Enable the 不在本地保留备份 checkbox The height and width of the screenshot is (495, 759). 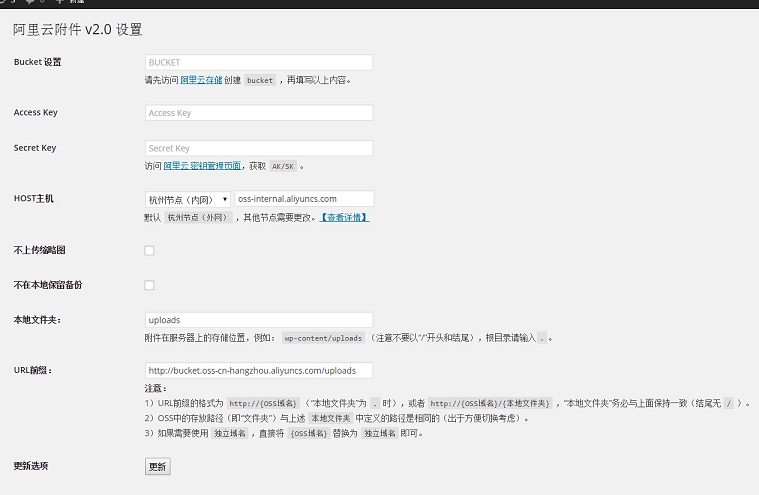(x=149, y=285)
